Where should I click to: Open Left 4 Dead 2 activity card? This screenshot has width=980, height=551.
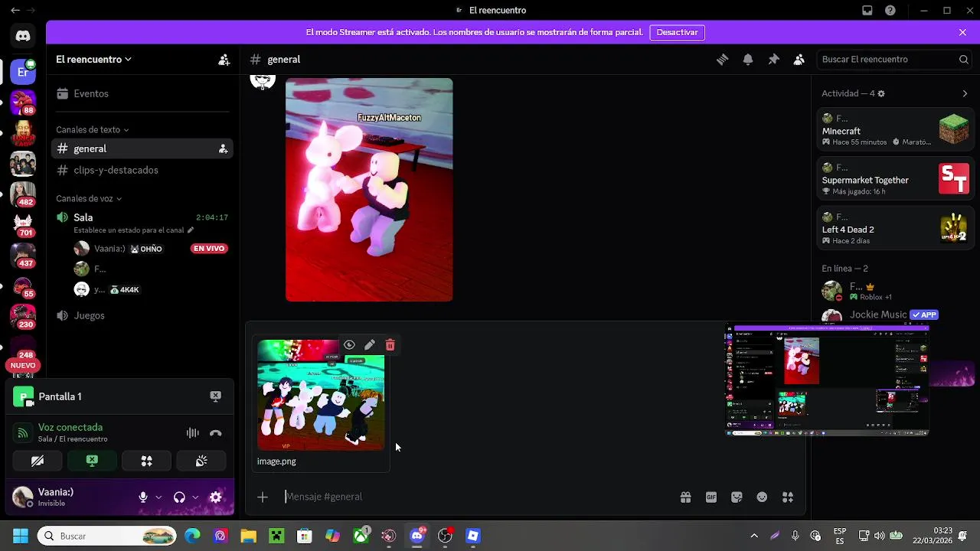click(x=895, y=229)
